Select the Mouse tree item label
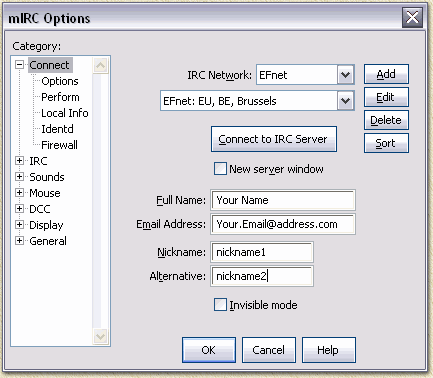The height and width of the screenshot is (378, 433). point(45,193)
